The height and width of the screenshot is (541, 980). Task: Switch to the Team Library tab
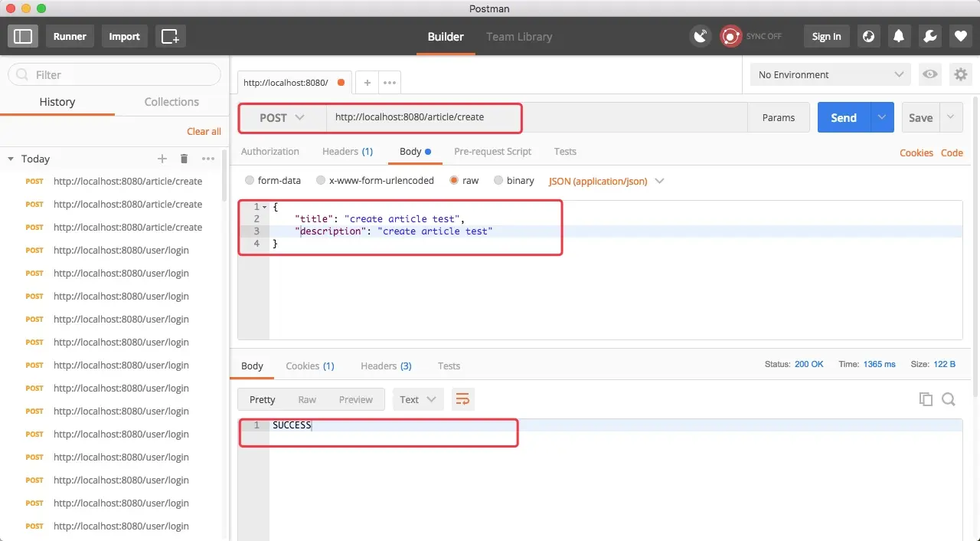tap(519, 36)
